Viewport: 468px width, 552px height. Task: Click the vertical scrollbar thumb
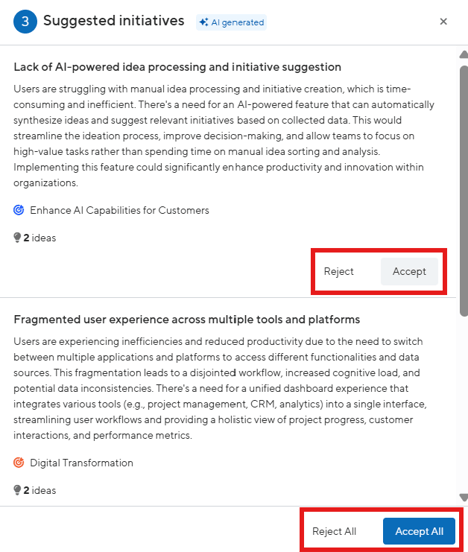click(x=464, y=191)
